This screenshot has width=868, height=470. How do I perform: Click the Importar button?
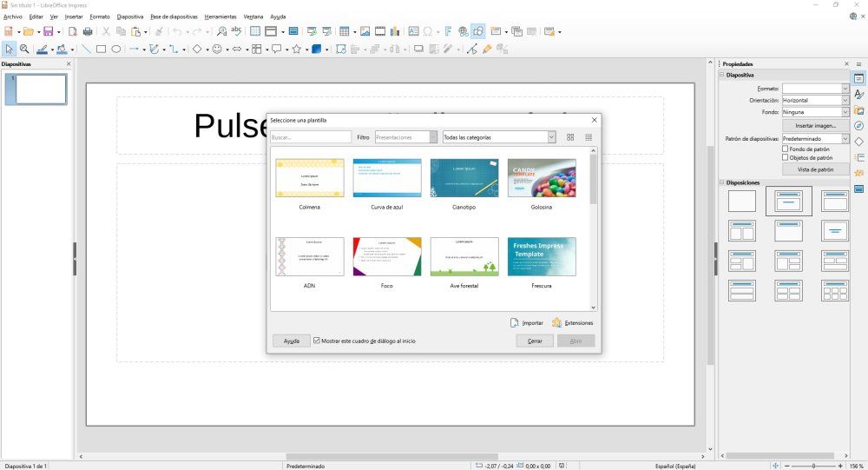(x=527, y=322)
